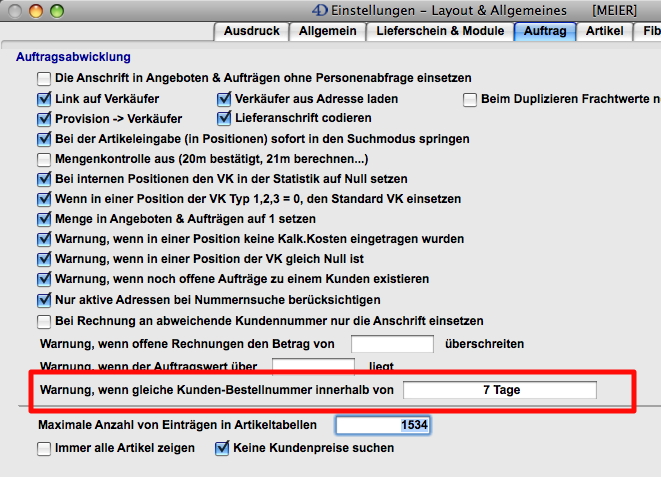This screenshot has height=477, width=661.
Task: Uncheck Link auf Verkäufer
Action: coord(44,99)
